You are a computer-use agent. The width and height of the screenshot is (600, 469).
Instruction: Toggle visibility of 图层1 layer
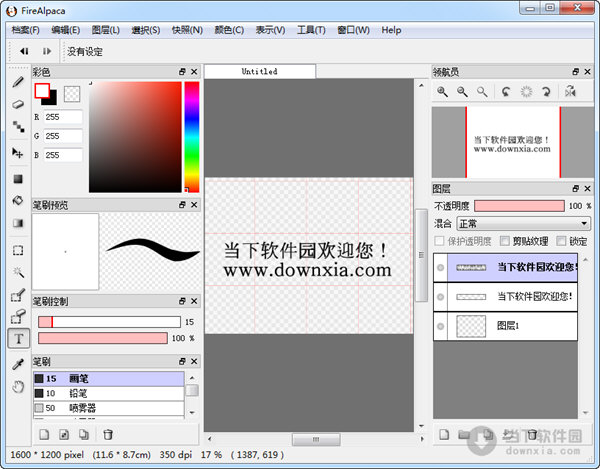point(440,326)
